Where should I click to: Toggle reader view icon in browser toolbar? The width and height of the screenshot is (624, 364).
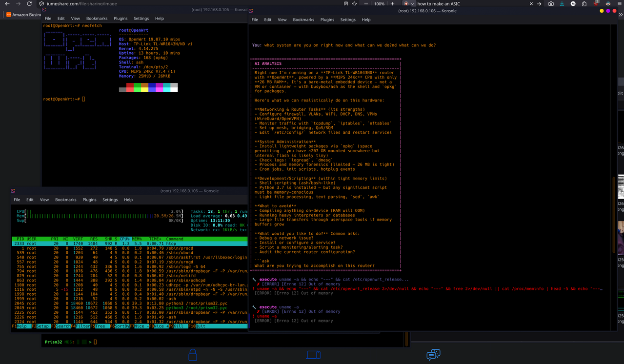[x=346, y=3]
